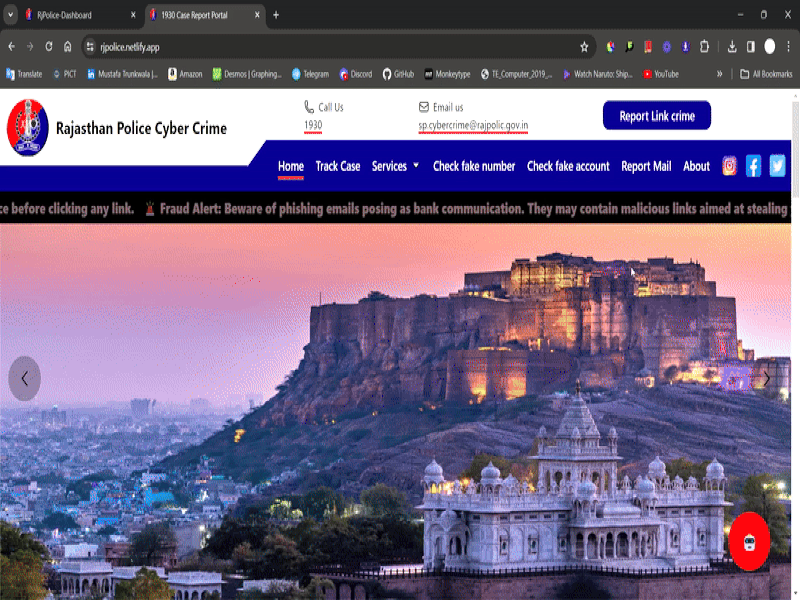Go to previous carousel slide
Viewport: 800px width, 600px height.
pyautogui.click(x=24, y=378)
